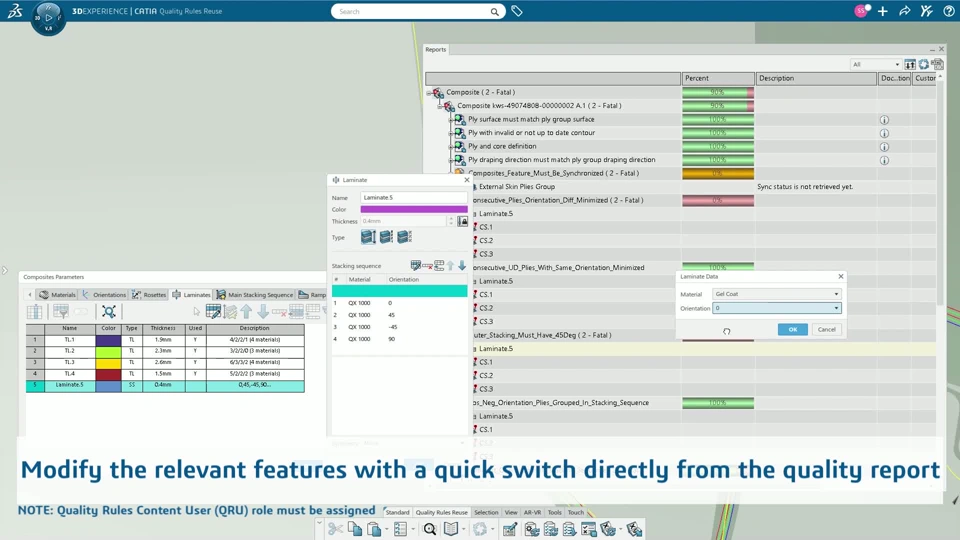Click the Description column header in Reports
The height and width of the screenshot is (540, 960).
pyautogui.click(x=816, y=78)
